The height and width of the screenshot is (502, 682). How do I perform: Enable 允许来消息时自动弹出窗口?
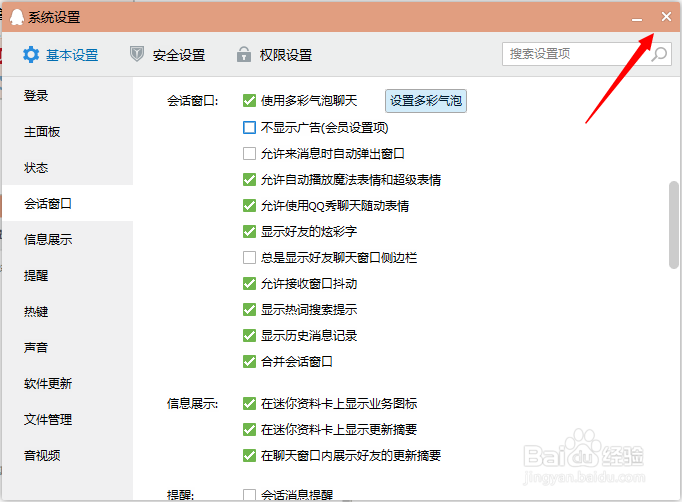(x=249, y=154)
